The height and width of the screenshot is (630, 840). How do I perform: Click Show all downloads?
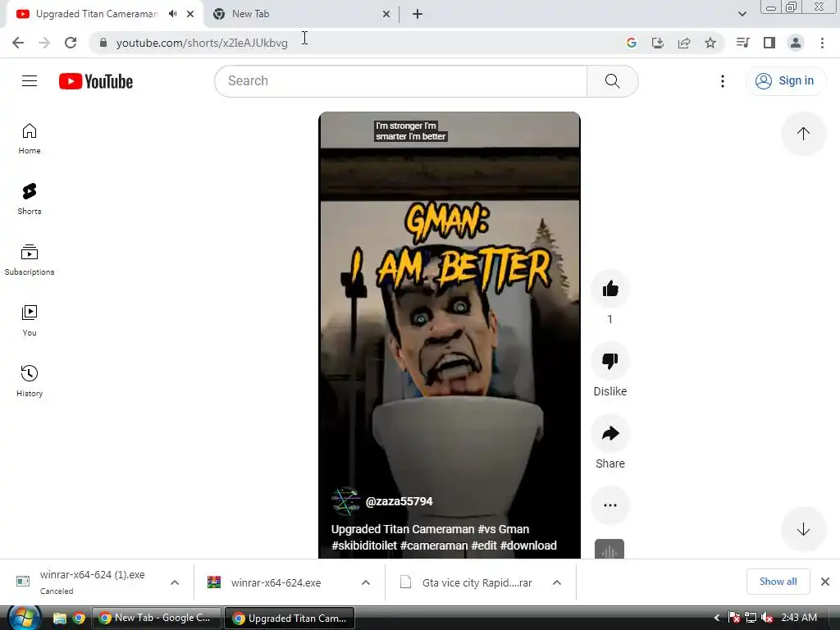(x=778, y=582)
